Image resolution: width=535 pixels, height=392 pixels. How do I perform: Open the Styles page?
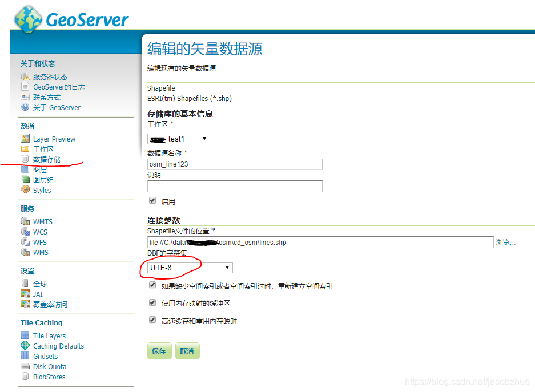coord(42,190)
